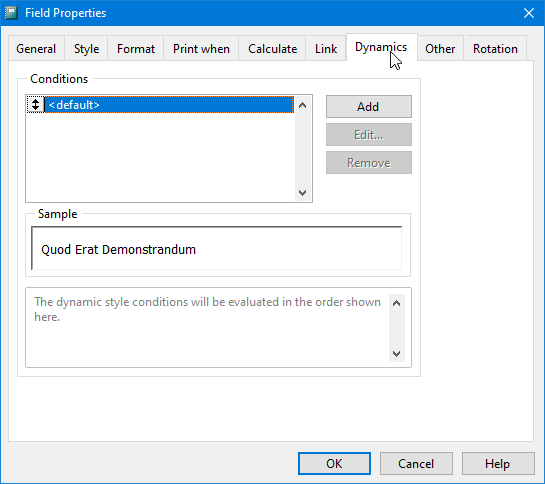
Task: Open the Rotation tab
Action: point(495,49)
